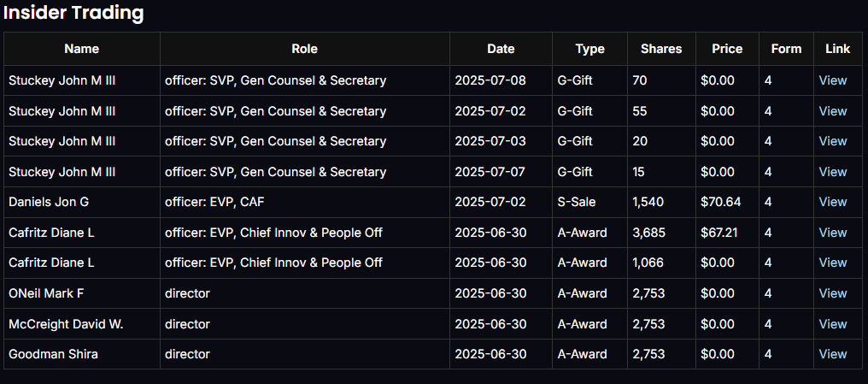Open View link for Cafritz 1,066-share award
The width and height of the screenshot is (868, 384).
click(x=832, y=263)
